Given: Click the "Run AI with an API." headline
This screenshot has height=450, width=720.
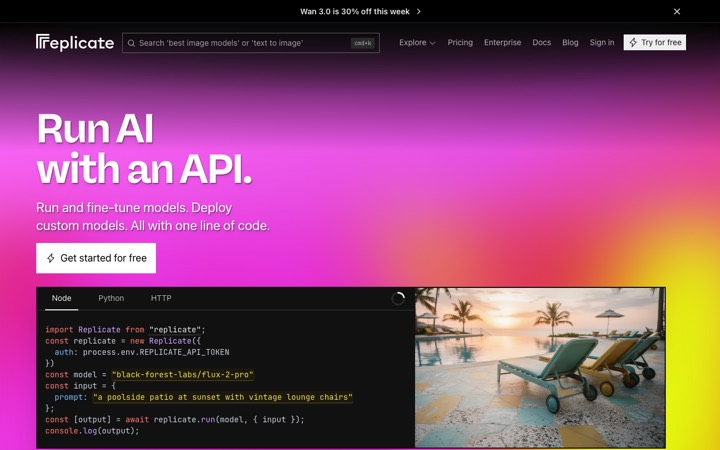Looking at the screenshot, I should 144,148.
